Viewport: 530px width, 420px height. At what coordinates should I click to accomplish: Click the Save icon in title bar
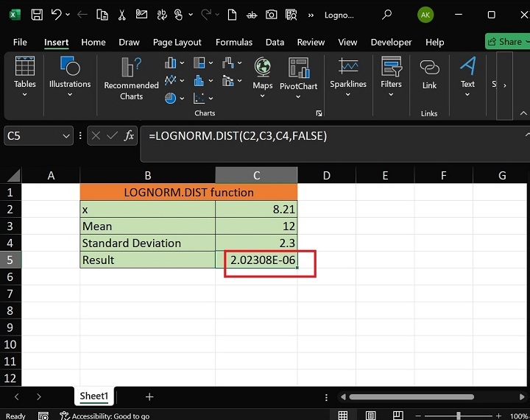tap(36, 14)
